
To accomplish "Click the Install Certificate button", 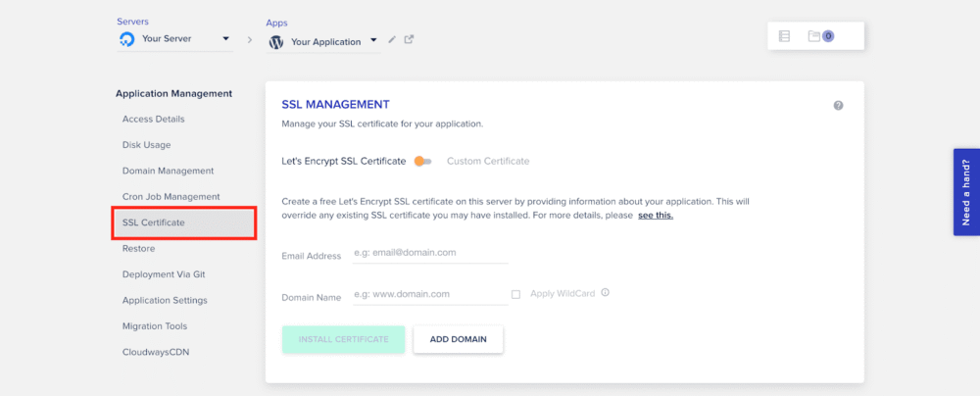I will click(x=343, y=339).
